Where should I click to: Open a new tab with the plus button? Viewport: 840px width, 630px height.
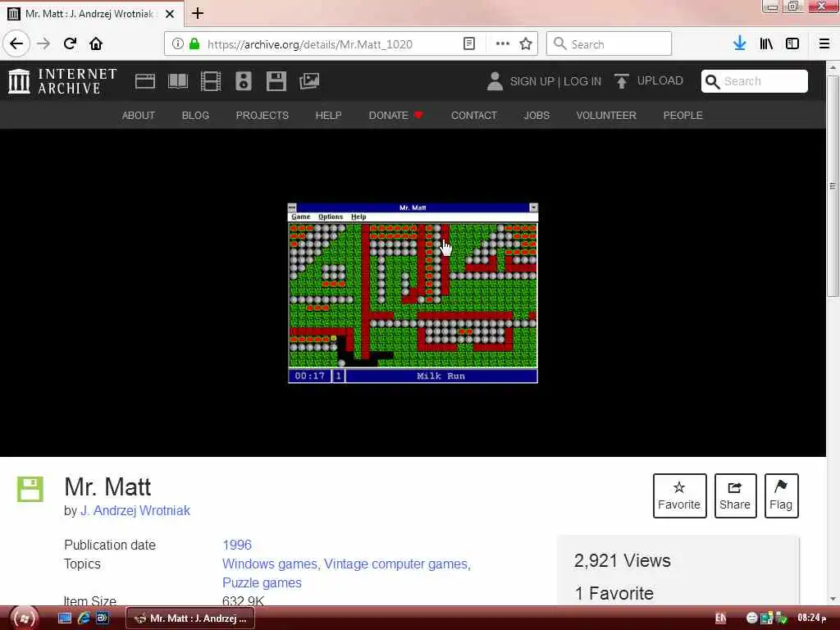(x=197, y=13)
